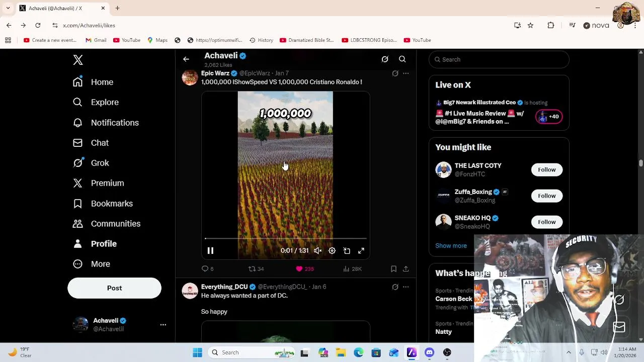Open a new browser tab

tap(117, 8)
